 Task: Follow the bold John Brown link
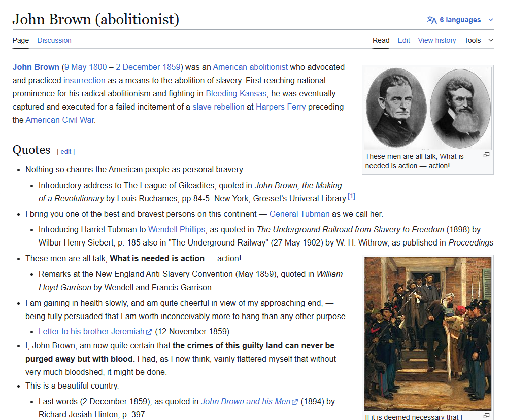36,67
